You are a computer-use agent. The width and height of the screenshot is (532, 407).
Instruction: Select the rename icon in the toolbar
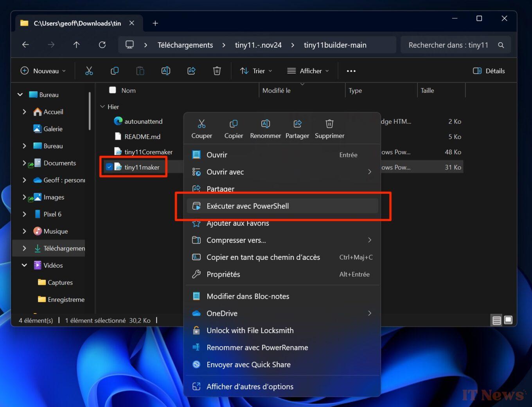tap(165, 71)
